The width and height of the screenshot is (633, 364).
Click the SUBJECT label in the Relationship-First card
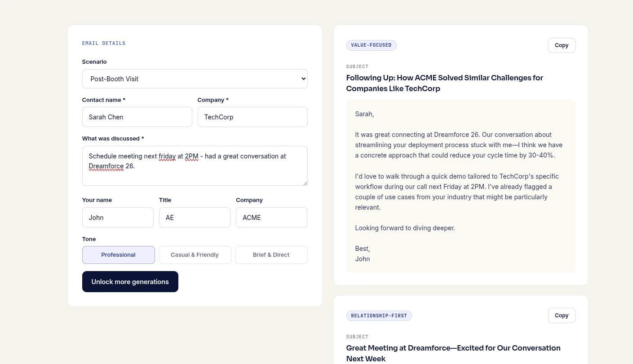(x=357, y=337)
